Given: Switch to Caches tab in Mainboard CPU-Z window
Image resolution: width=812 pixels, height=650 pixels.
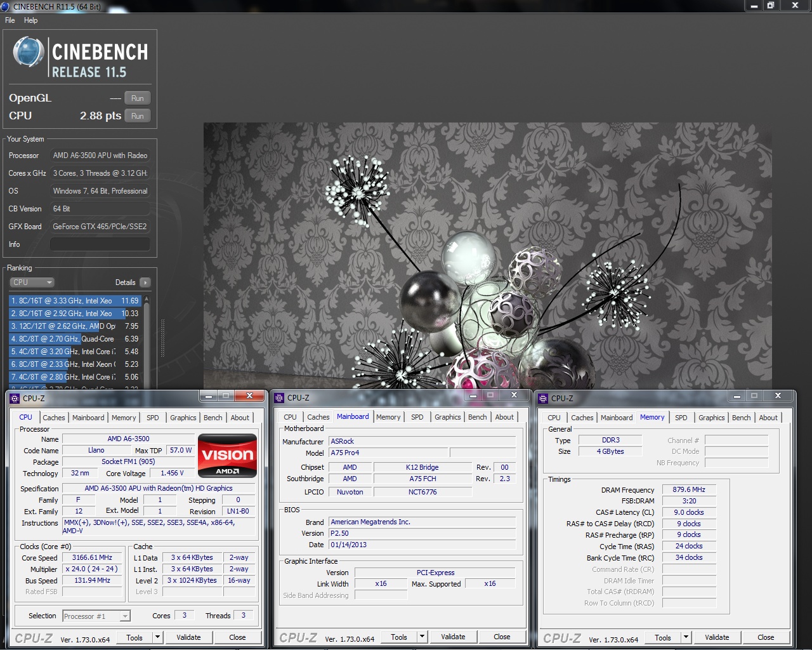Looking at the screenshot, I should (318, 417).
